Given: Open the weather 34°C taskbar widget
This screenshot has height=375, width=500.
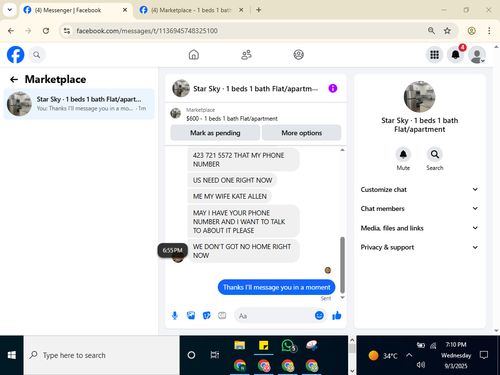Looking at the screenshot, I should pyautogui.click(x=383, y=356).
